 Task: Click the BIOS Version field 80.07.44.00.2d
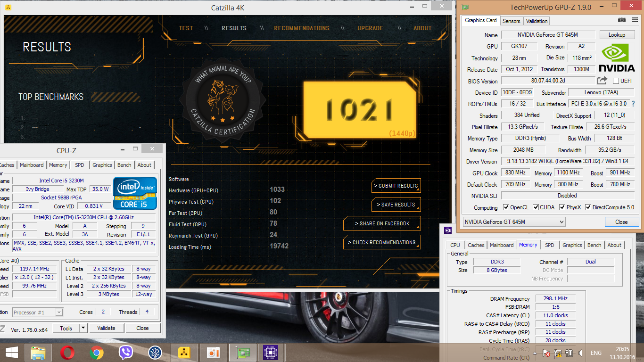548,81
